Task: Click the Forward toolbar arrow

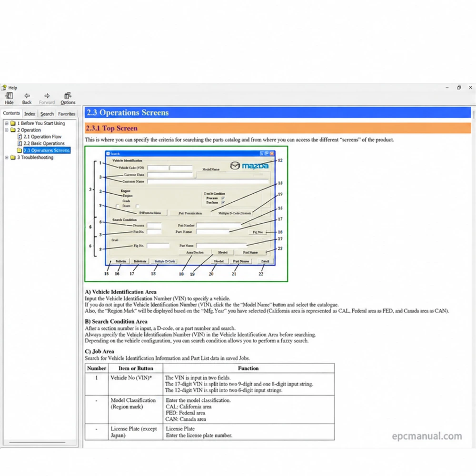Action: pos(47,99)
